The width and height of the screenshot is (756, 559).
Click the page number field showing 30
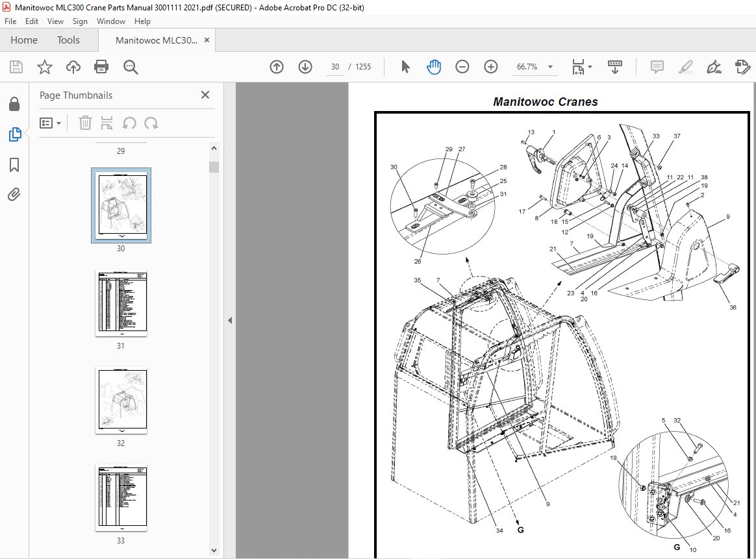[335, 67]
